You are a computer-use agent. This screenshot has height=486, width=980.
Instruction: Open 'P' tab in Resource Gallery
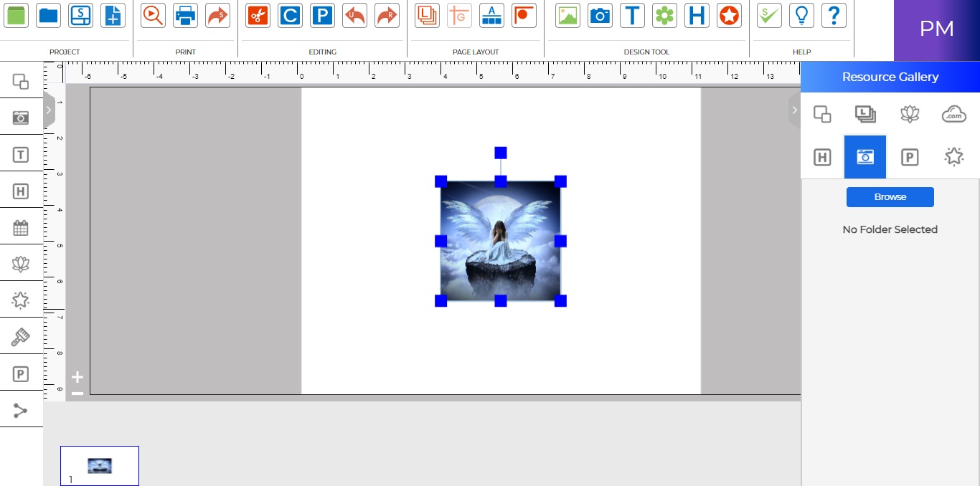(910, 157)
